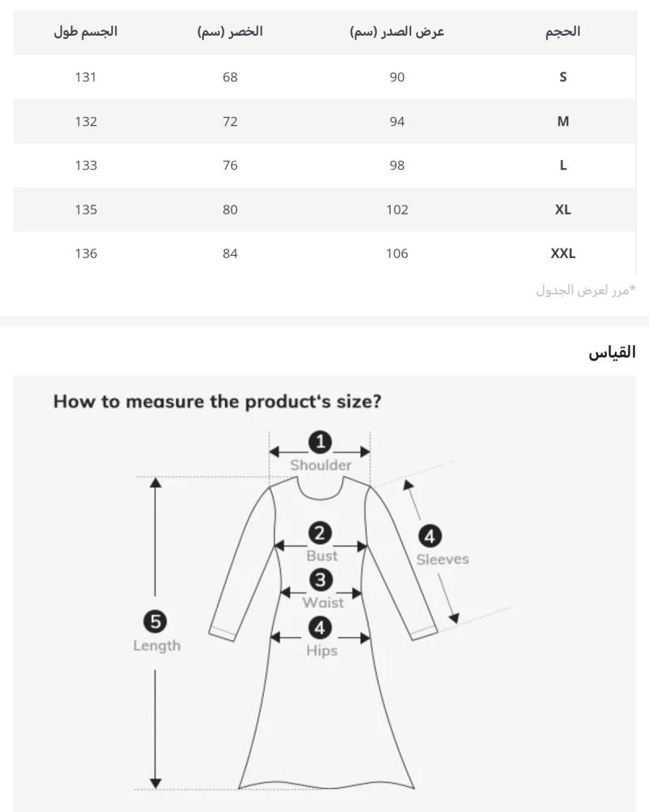Click the XXL bust width value 106
This screenshot has width=649, height=812.
coord(397,253)
